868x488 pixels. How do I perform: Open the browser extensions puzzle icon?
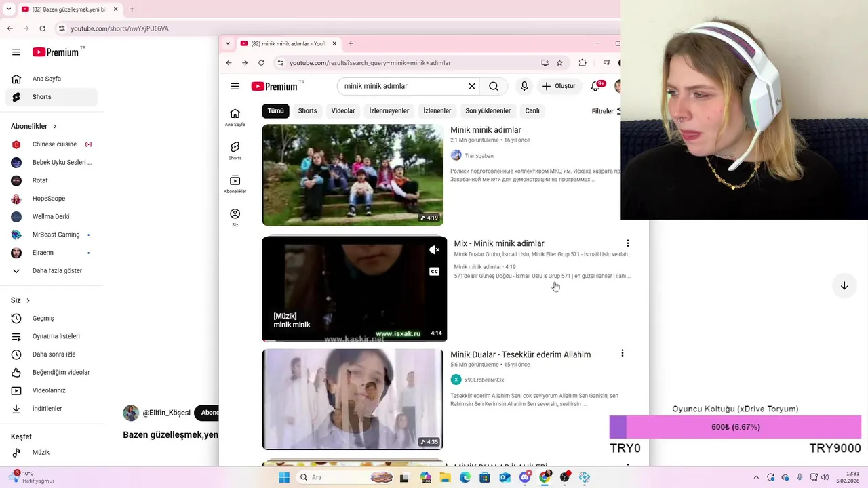pos(583,63)
